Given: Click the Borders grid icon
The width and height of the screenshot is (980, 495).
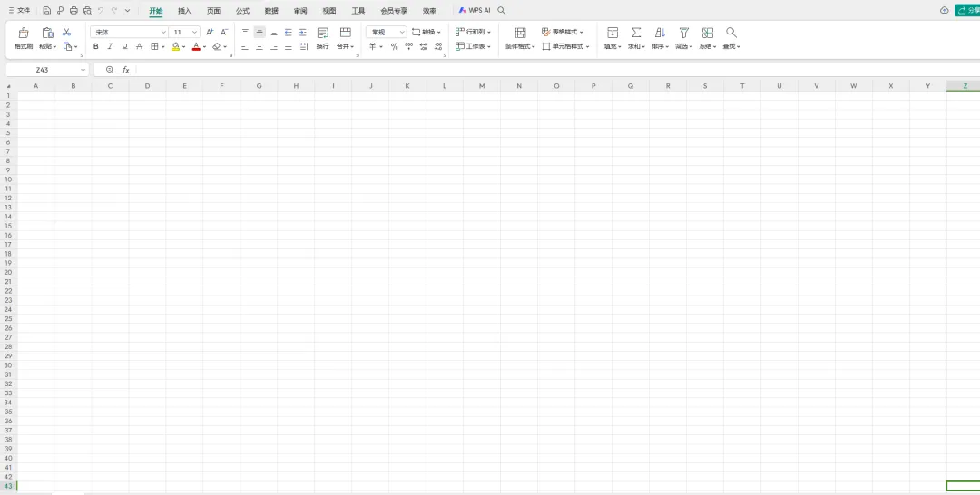Looking at the screenshot, I should 154,47.
